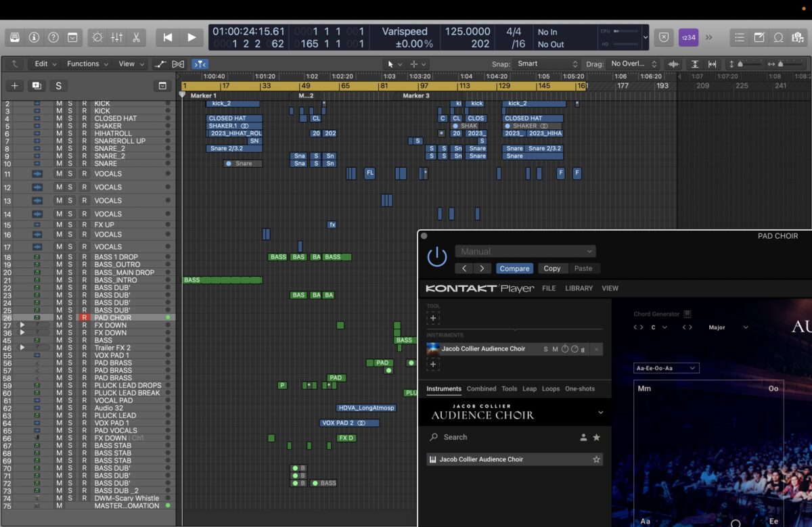Show the Smart Controls dial icon
Viewport: 812px width, 527px height.
tap(97, 37)
